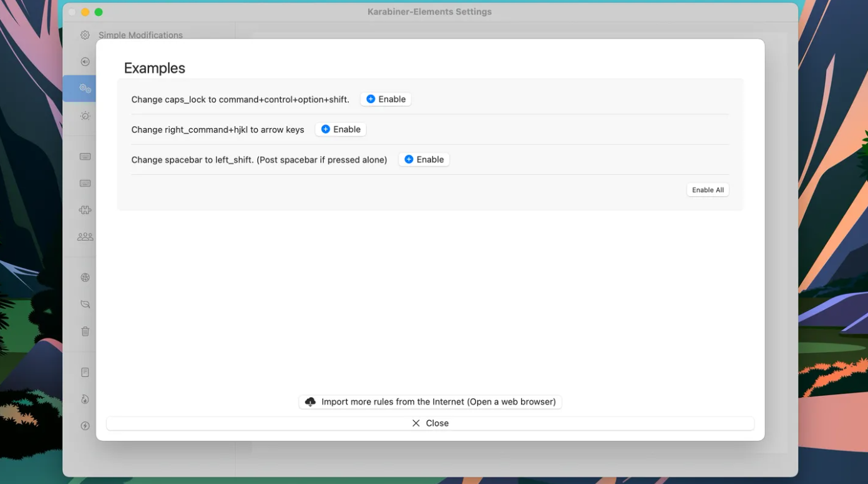Open Simple Modifications gear icon in sidebar
The image size is (868, 484).
[x=85, y=36]
